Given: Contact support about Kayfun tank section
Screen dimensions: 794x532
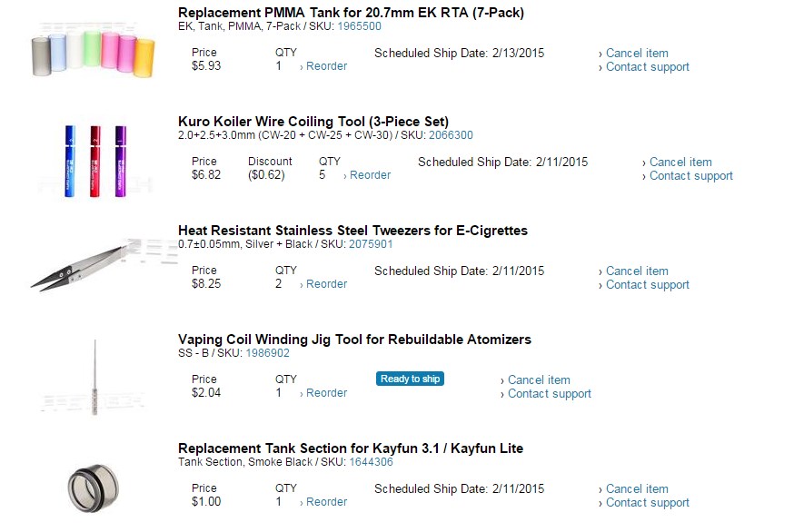Looking at the screenshot, I should (647, 503).
